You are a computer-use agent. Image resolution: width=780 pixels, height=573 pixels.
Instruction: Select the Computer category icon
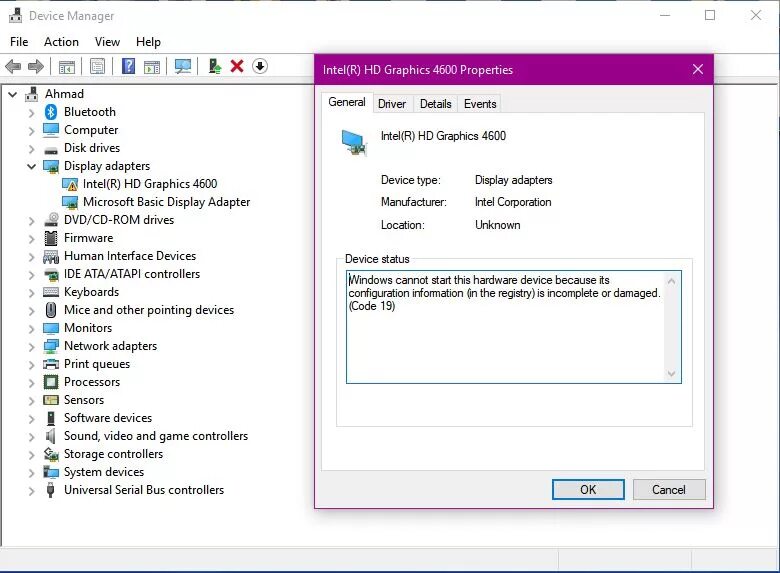51,130
